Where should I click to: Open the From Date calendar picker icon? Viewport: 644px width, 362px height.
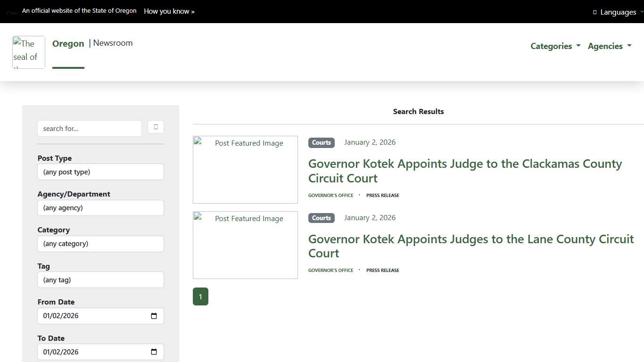154,316
